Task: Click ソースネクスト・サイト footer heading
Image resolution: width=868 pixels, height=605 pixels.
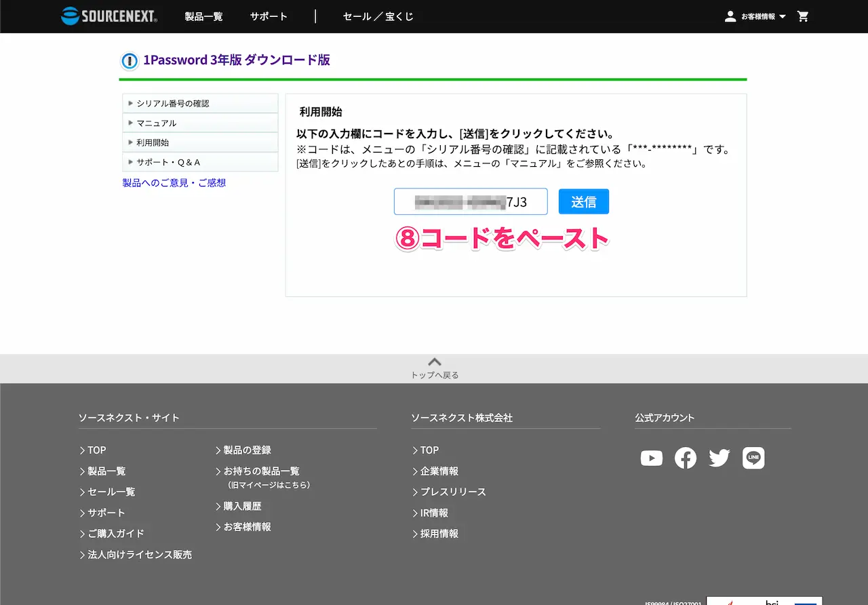Action: (129, 418)
